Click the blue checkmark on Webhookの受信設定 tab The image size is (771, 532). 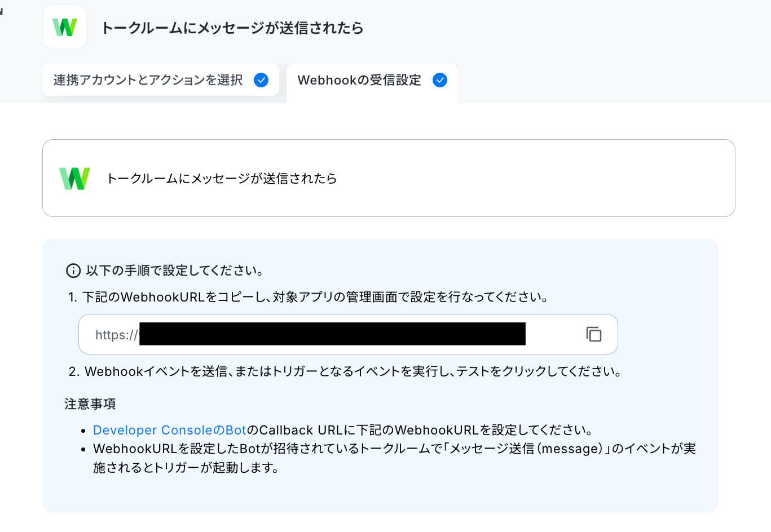[440, 80]
